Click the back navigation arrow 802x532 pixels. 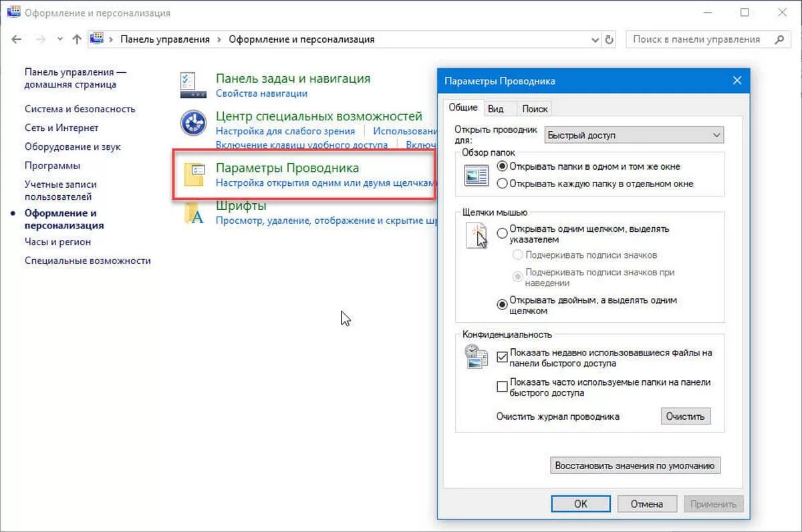pos(17,39)
